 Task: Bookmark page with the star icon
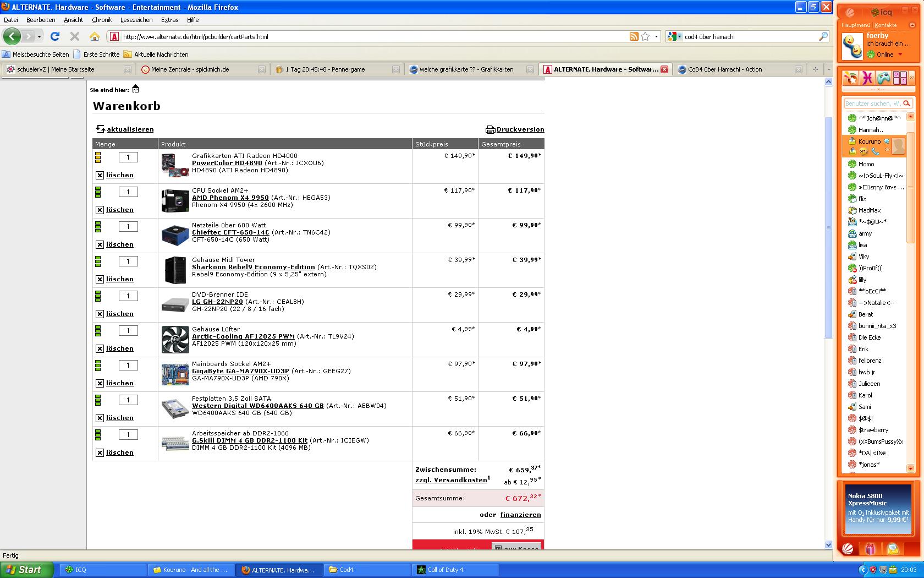645,36
